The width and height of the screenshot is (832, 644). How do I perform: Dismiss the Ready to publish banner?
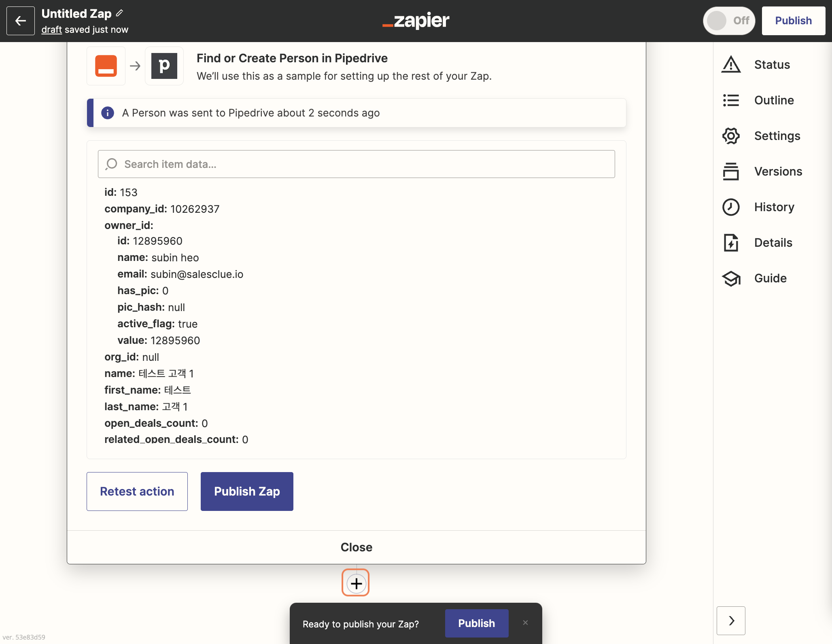(x=525, y=623)
